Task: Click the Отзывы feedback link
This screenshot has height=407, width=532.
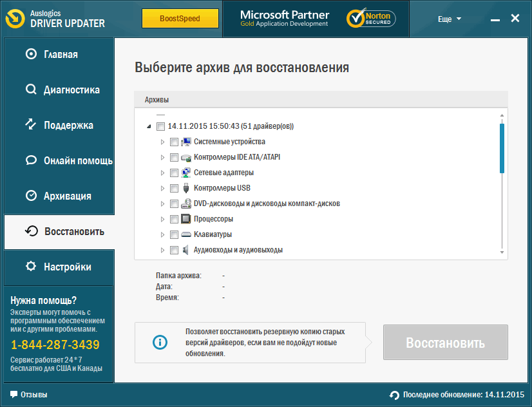Action: [29, 394]
